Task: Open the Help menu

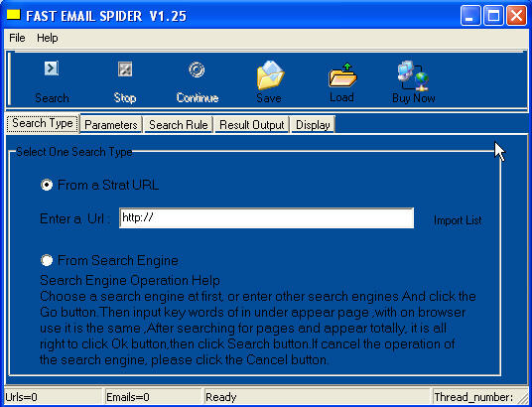Action: pyautogui.click(x=48, y=38)
